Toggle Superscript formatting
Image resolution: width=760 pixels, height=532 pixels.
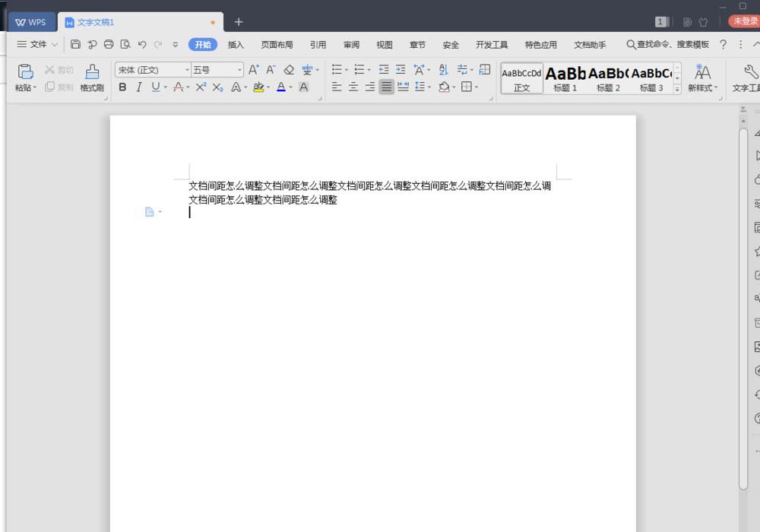point(201,87)
